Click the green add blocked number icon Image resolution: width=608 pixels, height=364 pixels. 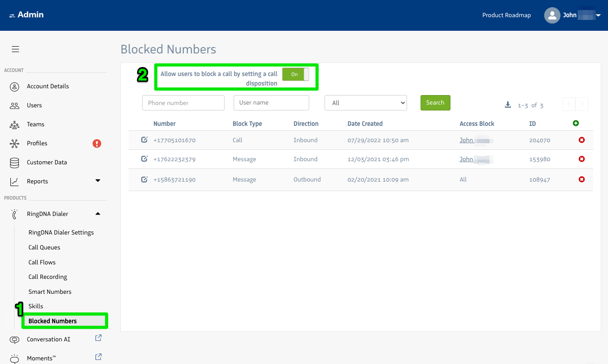click(576, 123)
